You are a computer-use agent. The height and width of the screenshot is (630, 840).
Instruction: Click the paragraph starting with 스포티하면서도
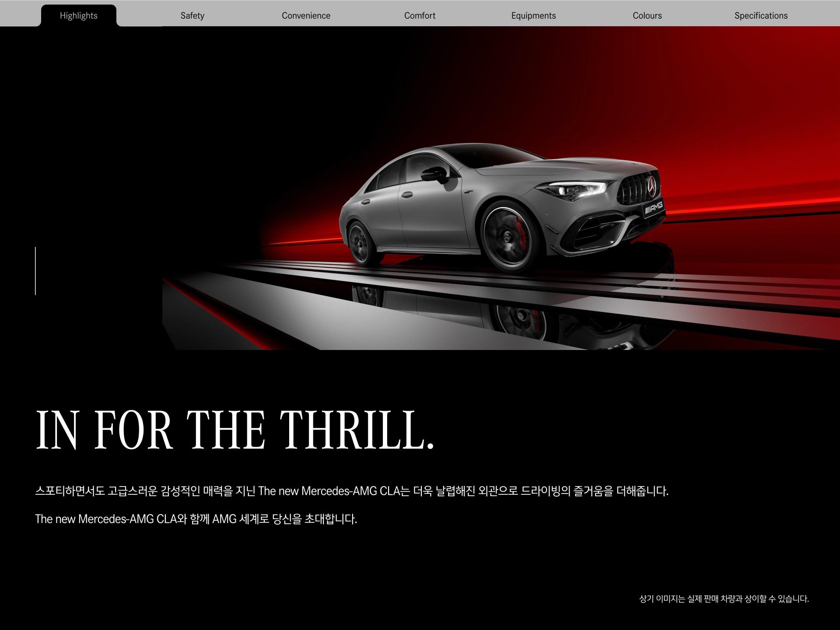point(352,491)
